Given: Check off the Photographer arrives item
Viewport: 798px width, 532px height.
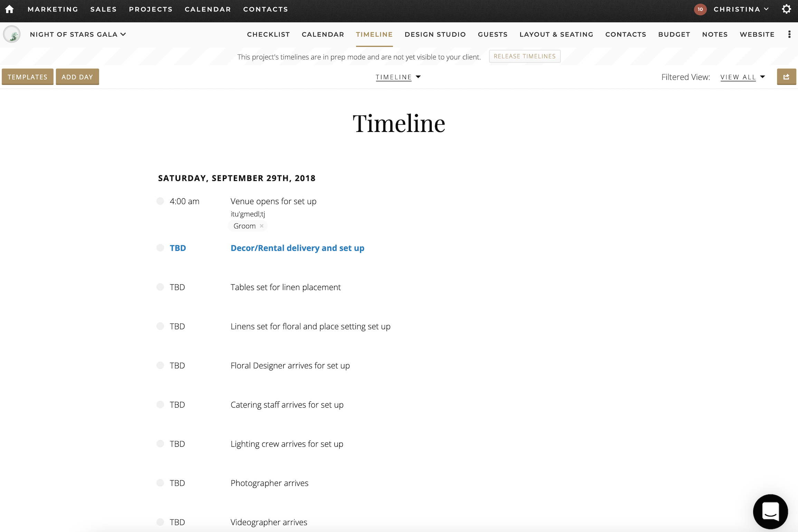Looking at the screenshot, I should click(160, 483).
